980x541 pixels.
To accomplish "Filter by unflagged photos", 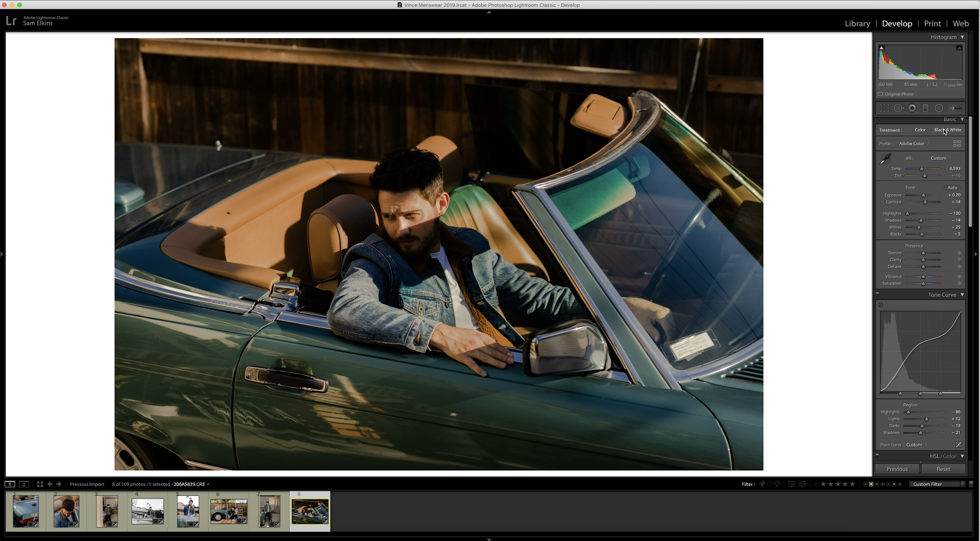I will 770,484.
